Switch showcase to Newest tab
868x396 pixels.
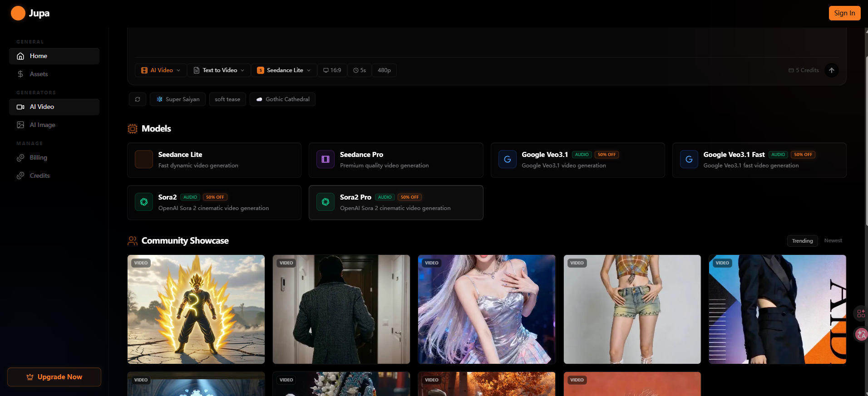pos(833,241)
